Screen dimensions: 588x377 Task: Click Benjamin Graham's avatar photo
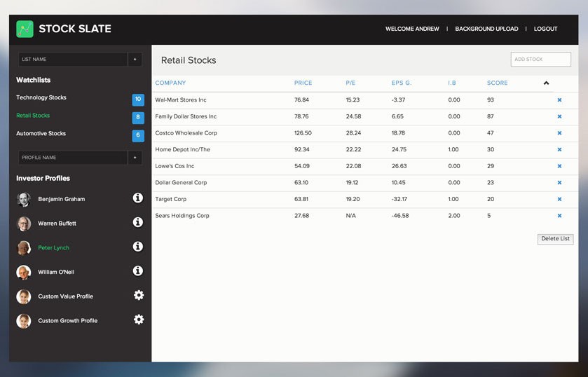coord(24,199)
